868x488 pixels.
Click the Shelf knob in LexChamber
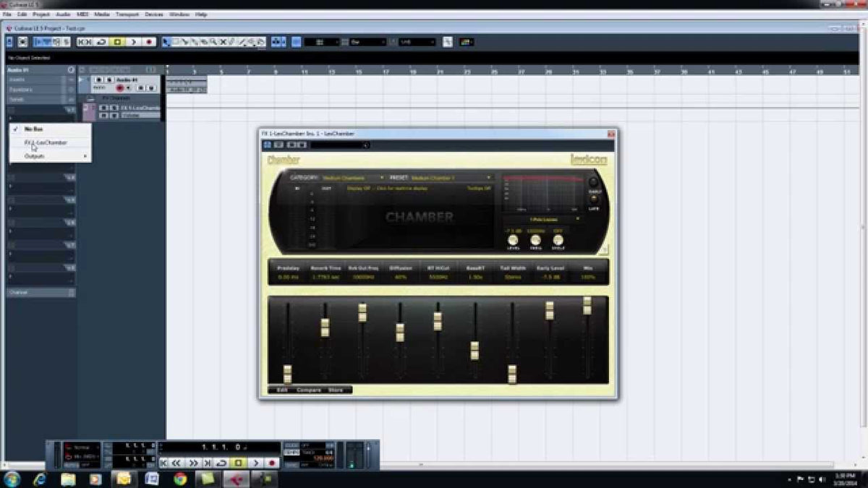click(x=558, y=240)
